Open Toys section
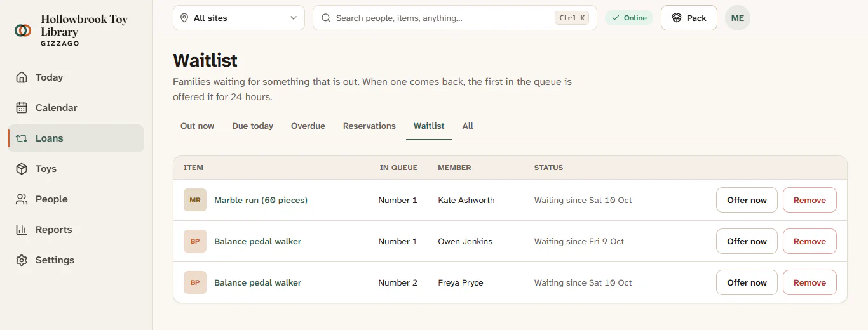This screenshot has width=868, height=330. click(x=76, y=169)
